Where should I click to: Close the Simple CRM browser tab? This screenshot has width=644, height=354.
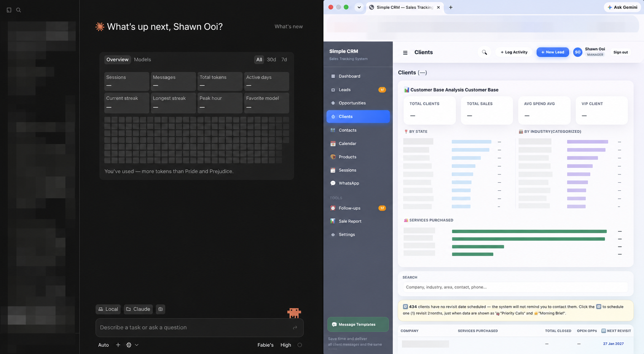click(438, 7)
